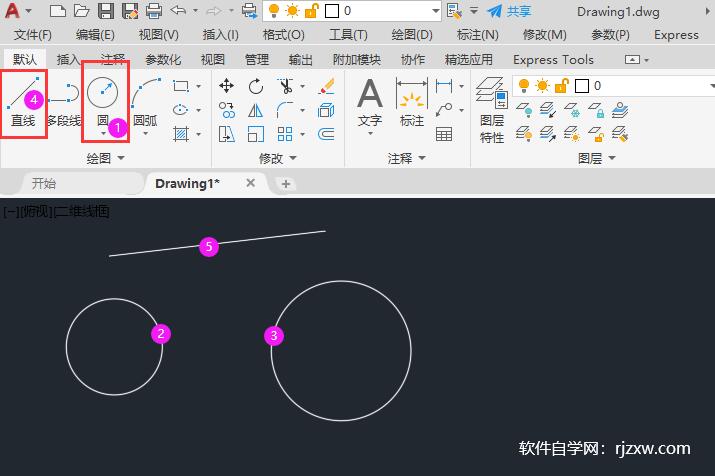
Task: Open a new drawing tab with the plus button
Action: click(x=286, y=184)
